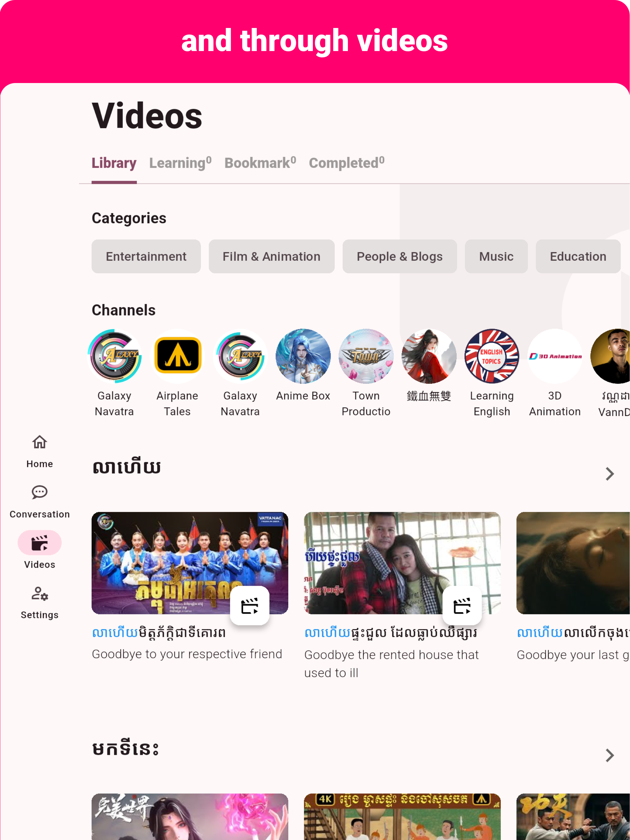
Task: Tap clip icon on 'rented house' video
Action: [462, 605]
